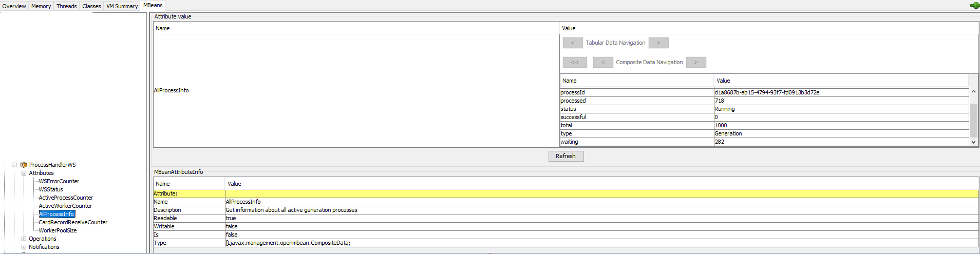This screenshot has width=980, height=254.
Task: Collapse the ProcessHandlerWS tree node
Action: [x=14, y=165]
